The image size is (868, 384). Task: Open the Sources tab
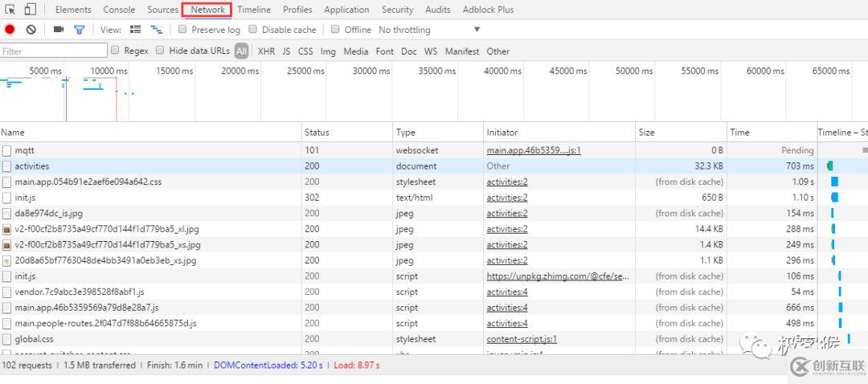[x=162, y=10]
